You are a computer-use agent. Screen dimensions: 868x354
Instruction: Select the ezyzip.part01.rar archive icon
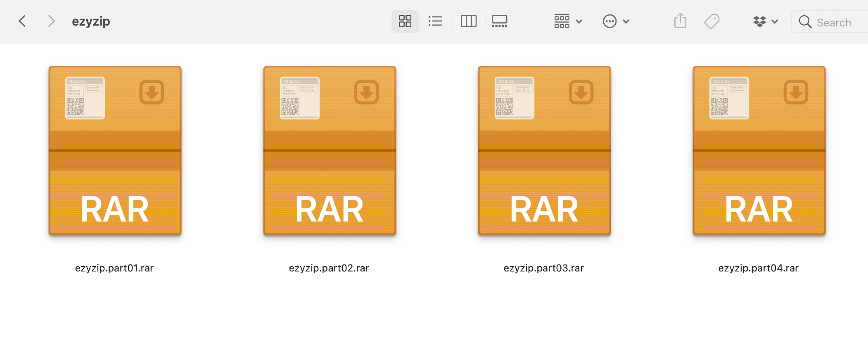pos(115,151)
